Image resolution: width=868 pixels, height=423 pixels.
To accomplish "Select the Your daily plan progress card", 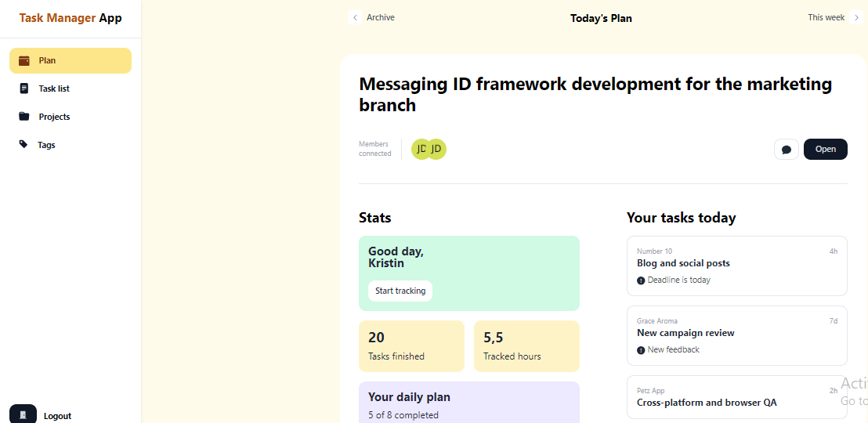I will tap(469, 403).
